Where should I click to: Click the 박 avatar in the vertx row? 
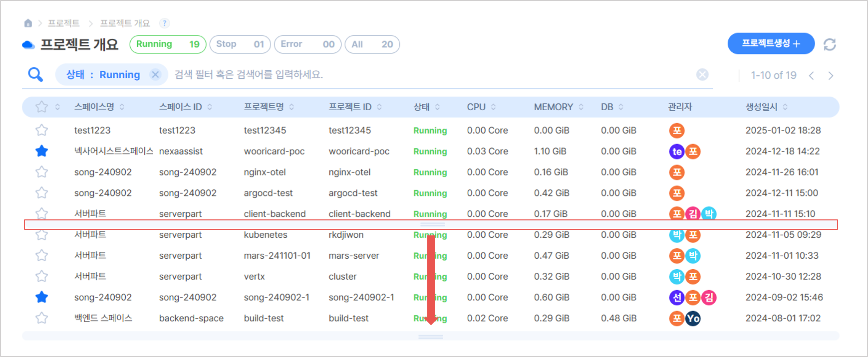click(x=677, y=277)
